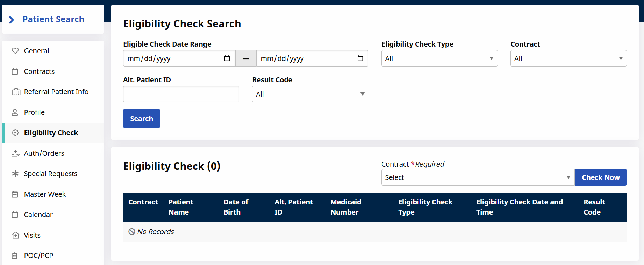Image resolution: width=644 pixels, height=265 pixels.
Task: Click the blue Search button
Action: point(141,119)
